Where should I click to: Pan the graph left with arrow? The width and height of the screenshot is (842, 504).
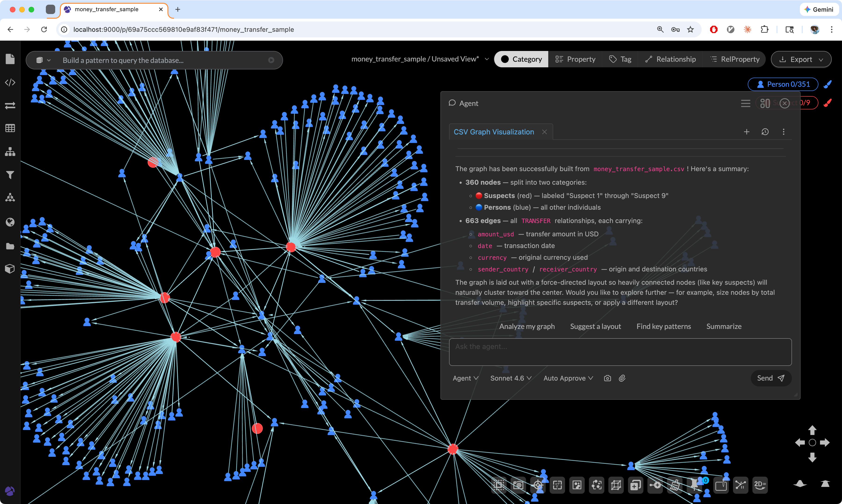pyautogui.click(x=800, y=443)
